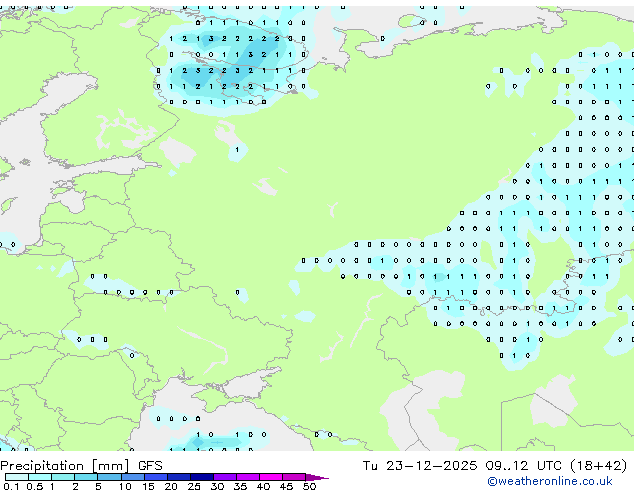The image size is (634, 490).
Task: Click the '20' legend scale label
Action: click(x=171, y=486)
